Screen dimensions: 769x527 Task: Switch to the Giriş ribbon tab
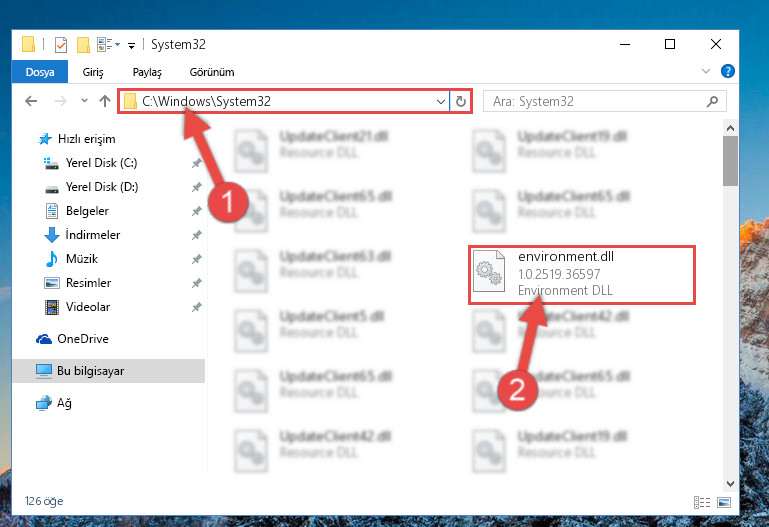coord(93,72)
